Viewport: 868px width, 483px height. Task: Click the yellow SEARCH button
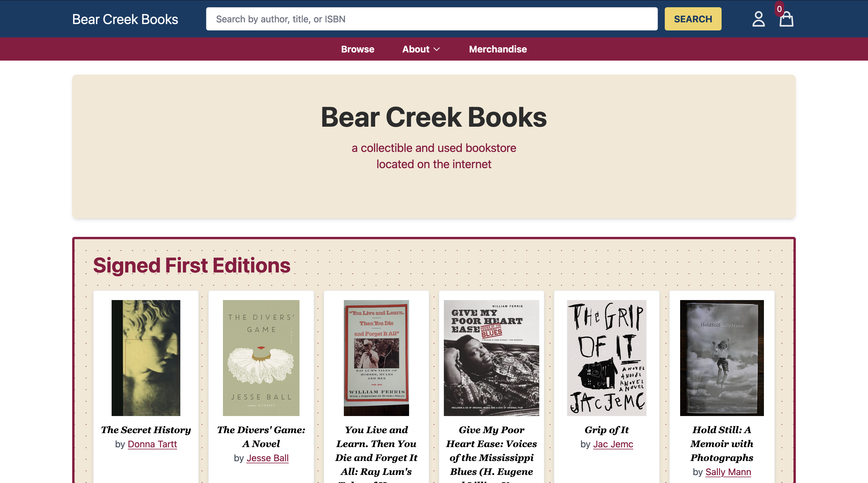693,19
